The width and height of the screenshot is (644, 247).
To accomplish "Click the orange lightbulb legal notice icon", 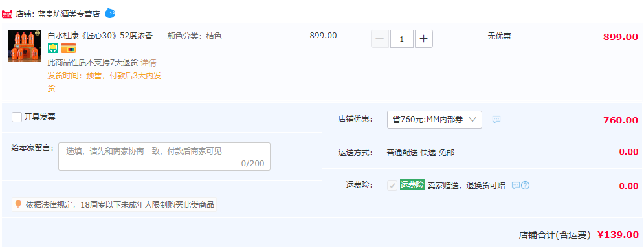I will [18, 204].
